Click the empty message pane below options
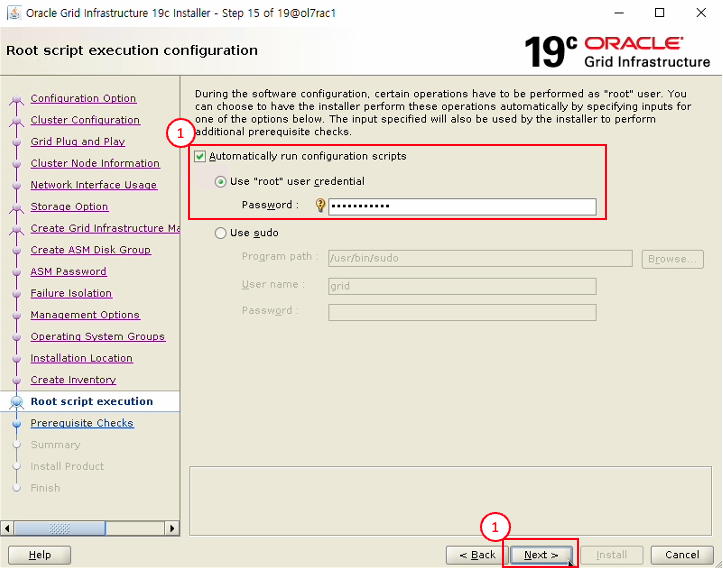The height and width of the screenshot is (568, 723). click(450, 501)
